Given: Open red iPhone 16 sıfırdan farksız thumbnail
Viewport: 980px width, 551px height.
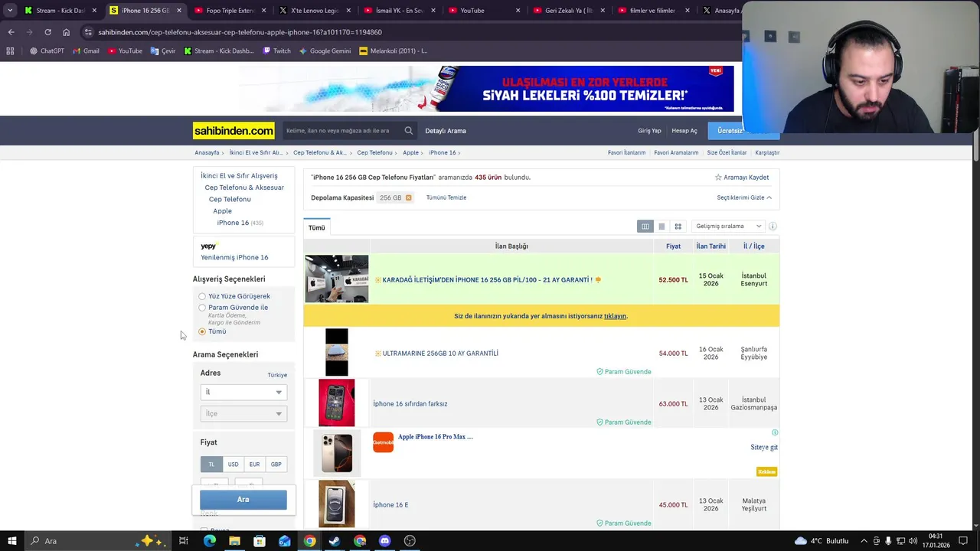Looking at the screenshot, I should pyautogui.click(x=337, y=403).
